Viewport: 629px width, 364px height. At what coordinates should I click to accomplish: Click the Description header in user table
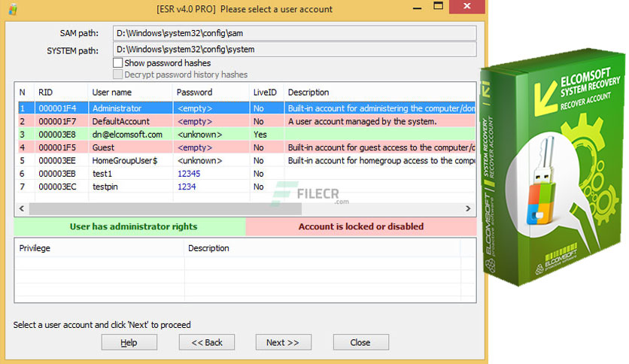pyautogui.click(x=308, y=93)
